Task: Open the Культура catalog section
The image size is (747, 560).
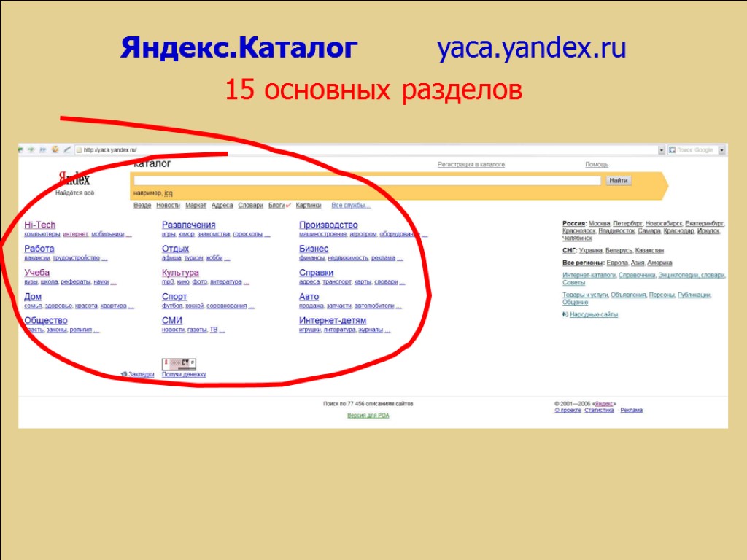Action: tap(180, 273)
